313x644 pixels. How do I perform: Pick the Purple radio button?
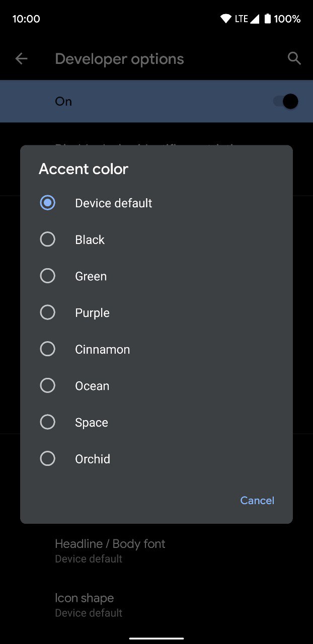pyautogui.click(x=48, y=312)
